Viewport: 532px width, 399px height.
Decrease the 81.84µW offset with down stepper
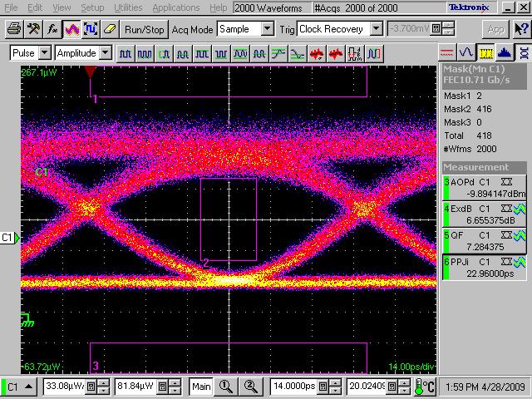[x=175, y=390]
